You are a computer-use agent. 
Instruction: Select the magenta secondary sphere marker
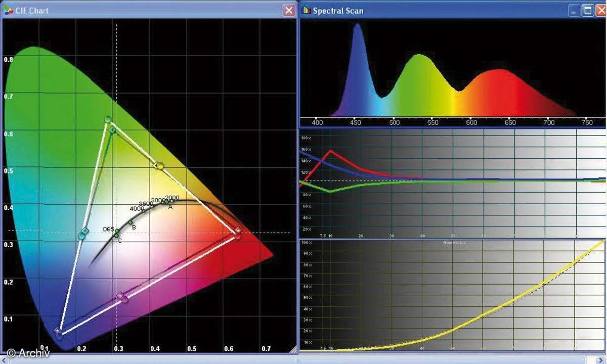click(x=124, y=300)
